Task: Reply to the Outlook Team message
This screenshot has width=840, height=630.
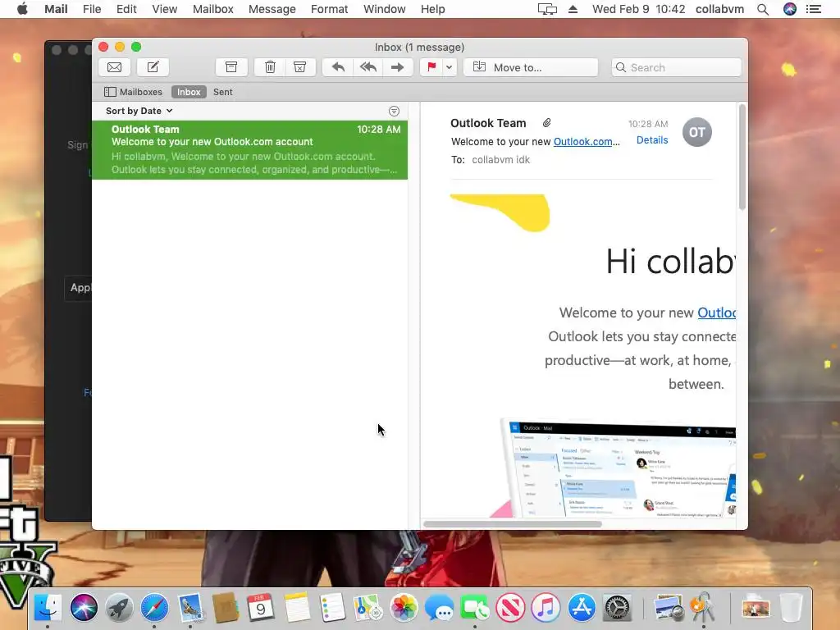Action: click(337, 67)
